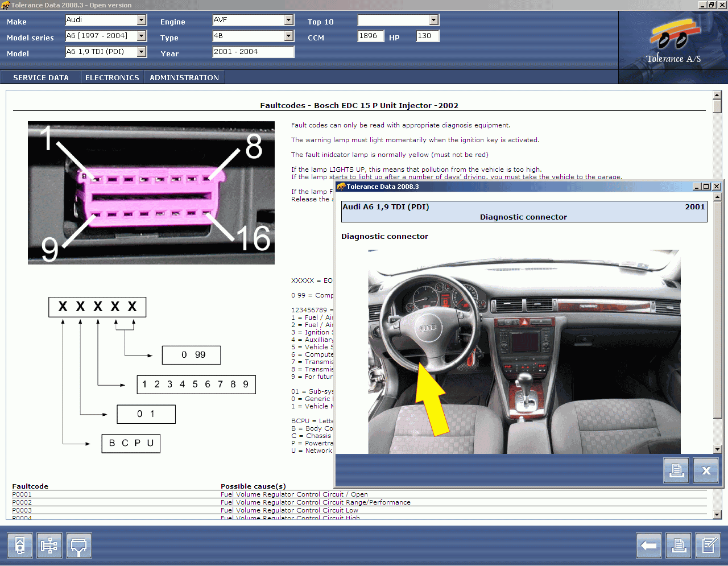Open the SERVICE DATA tab
This screenshot has height=566, width=728.
(41, 77)
